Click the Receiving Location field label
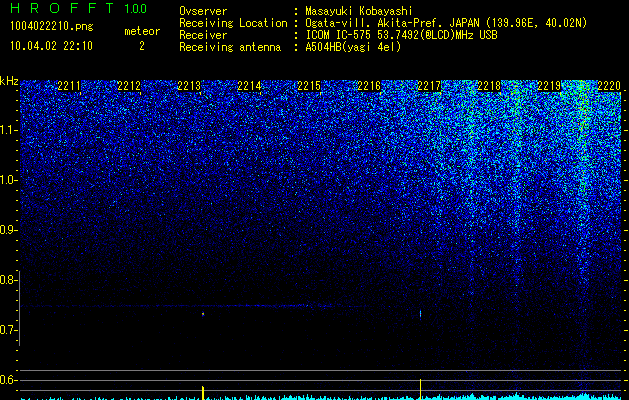This screenshot has height=400, width=629. pos(233,23)
